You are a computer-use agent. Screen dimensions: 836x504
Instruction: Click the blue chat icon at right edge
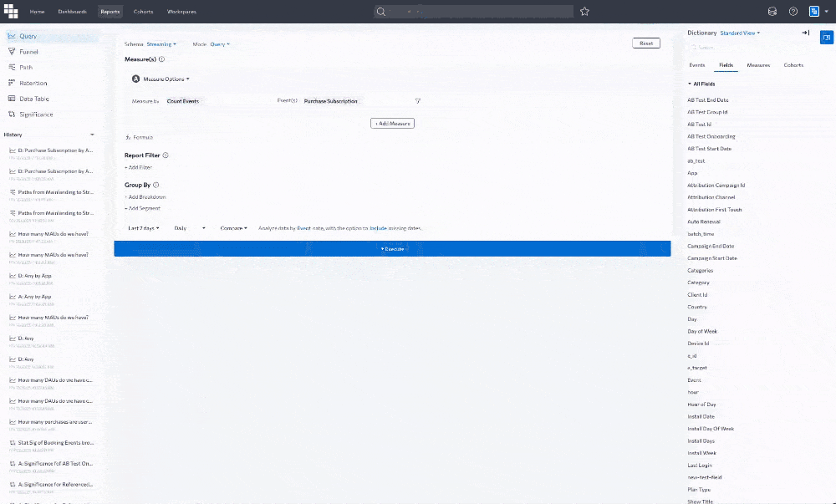coord(827,38)
